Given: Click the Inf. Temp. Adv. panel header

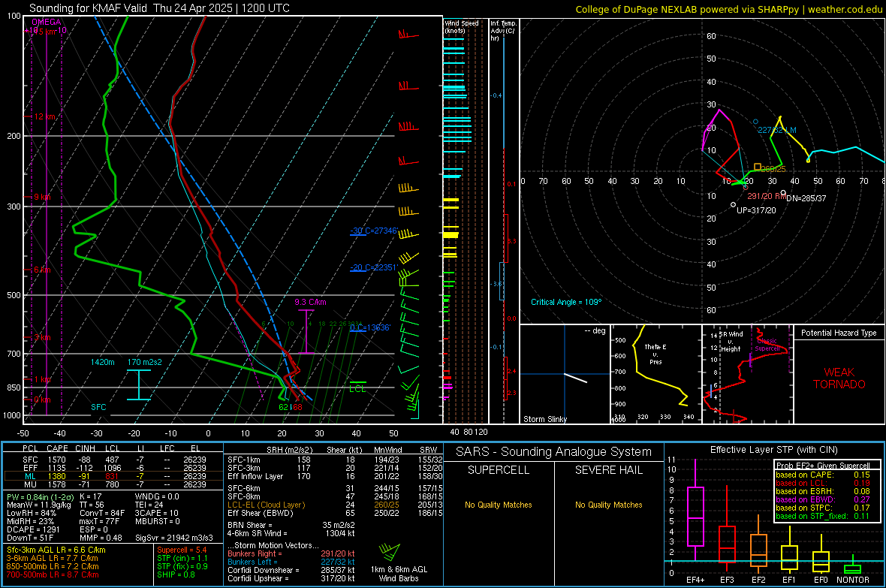Looking at the screenshot, I should point(503,31).
